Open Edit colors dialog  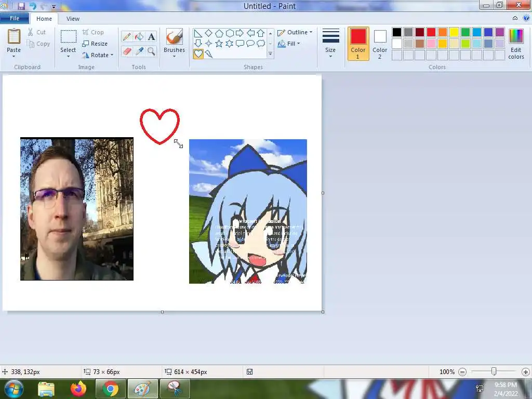pyautogui.click(x=516, y=44)
